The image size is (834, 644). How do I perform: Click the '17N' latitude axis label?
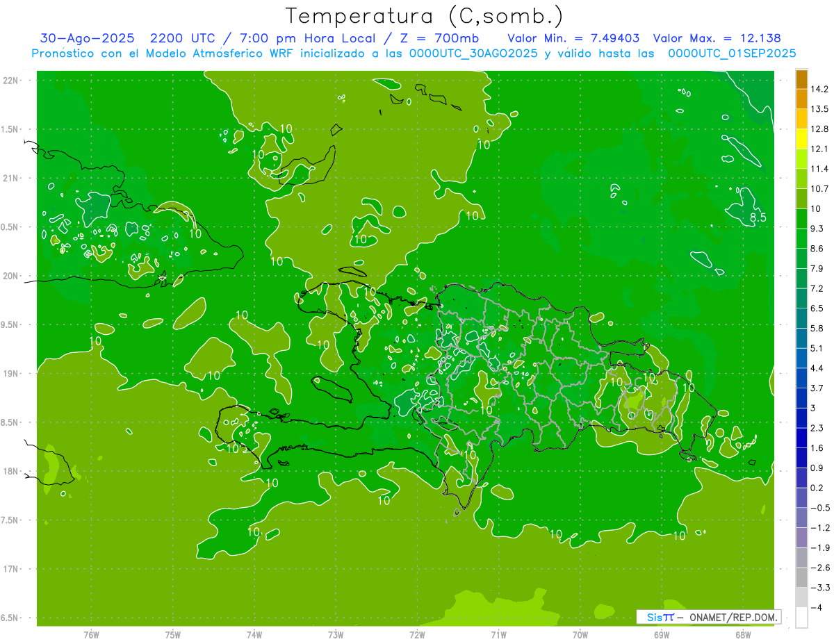[x=11, y=569]
